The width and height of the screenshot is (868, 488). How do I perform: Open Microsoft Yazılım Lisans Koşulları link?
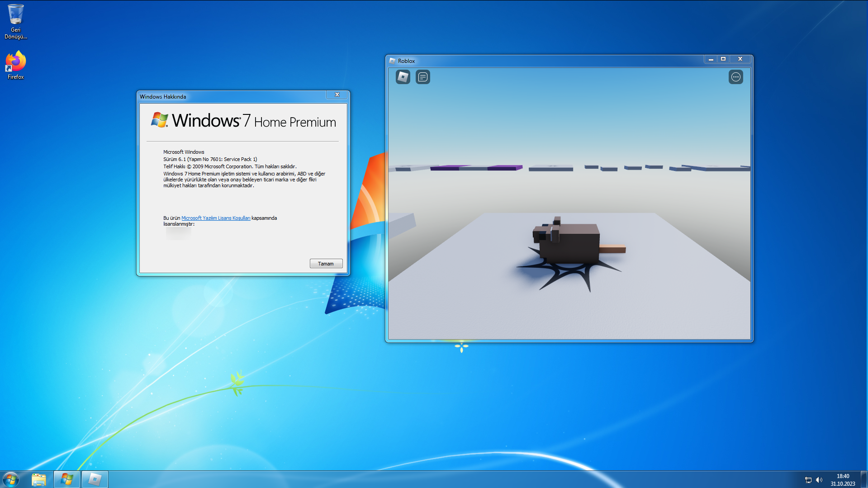(x=216, y=218)
